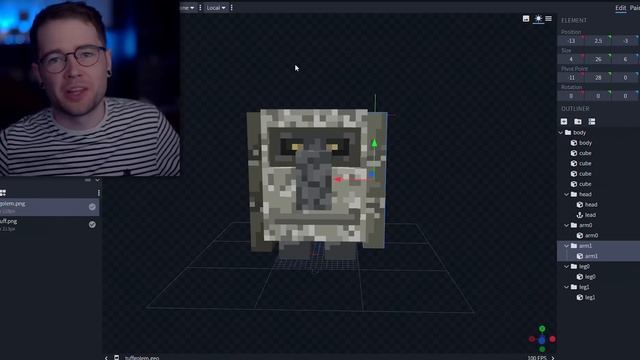Collapse the head group chevron

[x=567, y=194]
